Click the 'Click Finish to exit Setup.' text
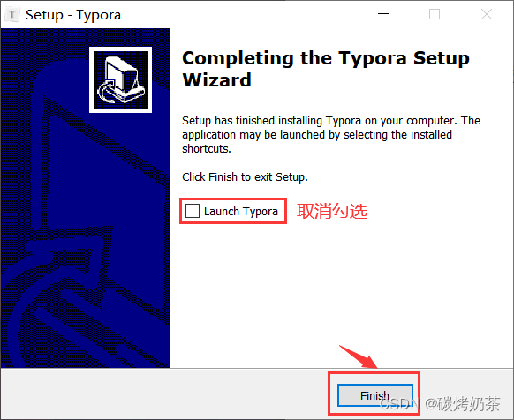This screenshot has width=514, height=420. coord(245,176)
